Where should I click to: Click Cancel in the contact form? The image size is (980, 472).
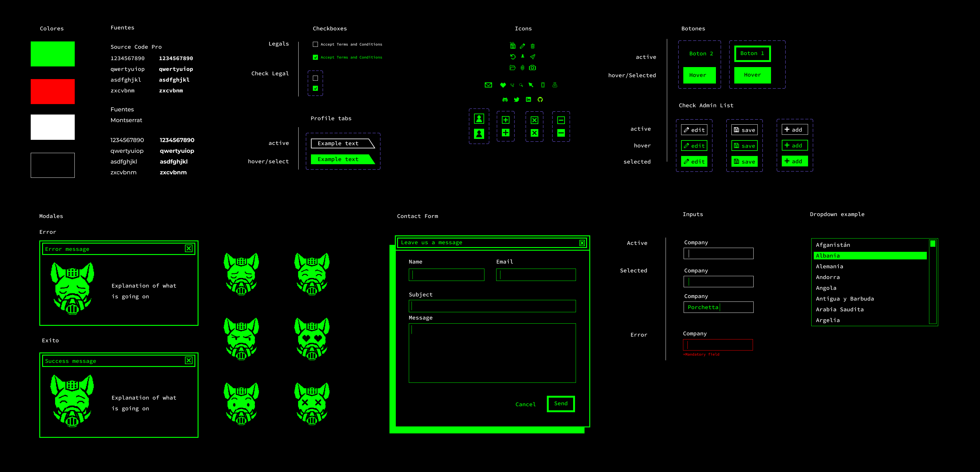[x=525, y=404]
